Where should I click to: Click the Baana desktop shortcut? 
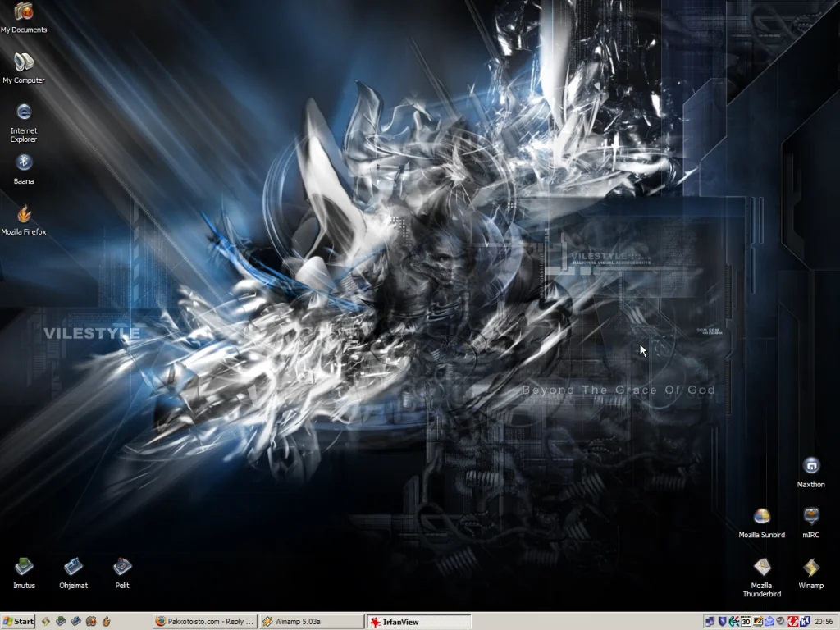[24, 162]
